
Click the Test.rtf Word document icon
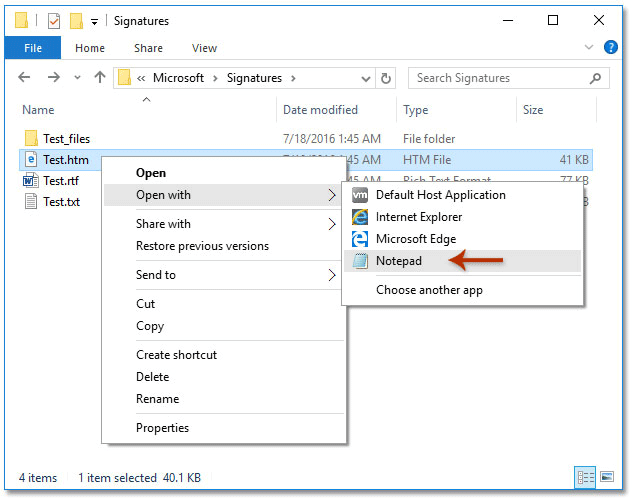[31, 181]
